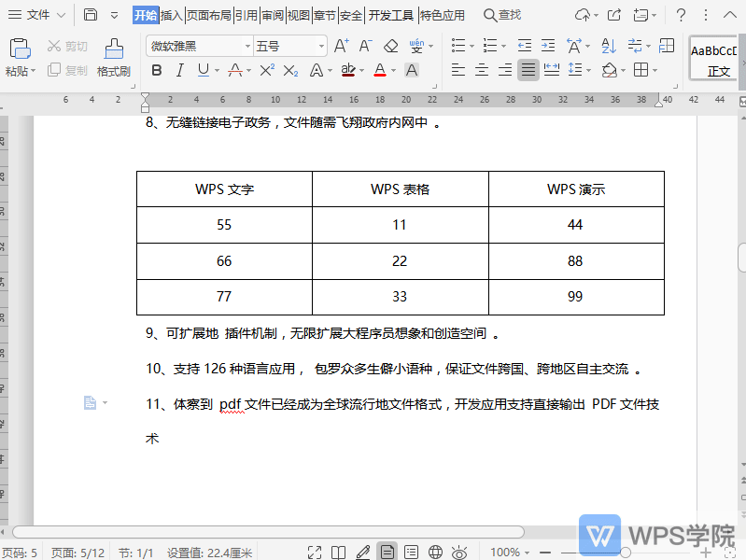Click the share/export icon

[x=614, y=15]
